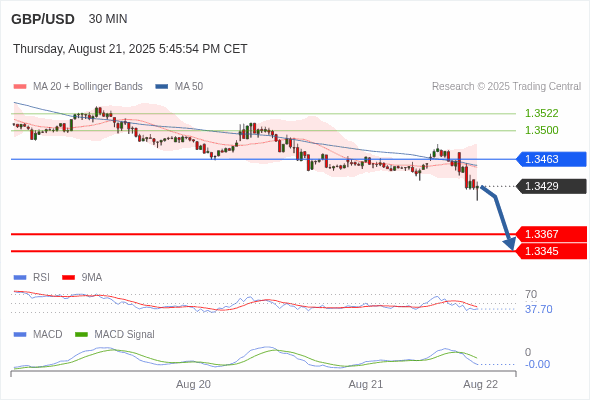590x400 pixels.
Task: Click the MACD blue legend swatch
Action: [20, 335]
